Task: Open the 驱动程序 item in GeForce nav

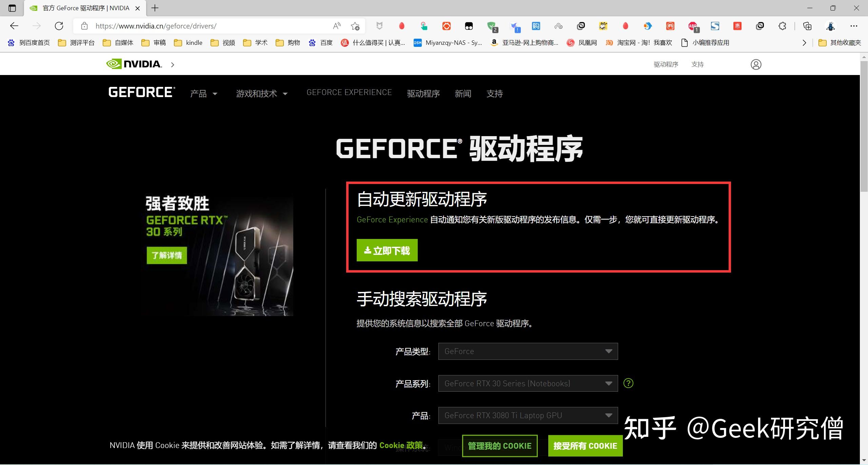Action: click(x=423, y=93)
